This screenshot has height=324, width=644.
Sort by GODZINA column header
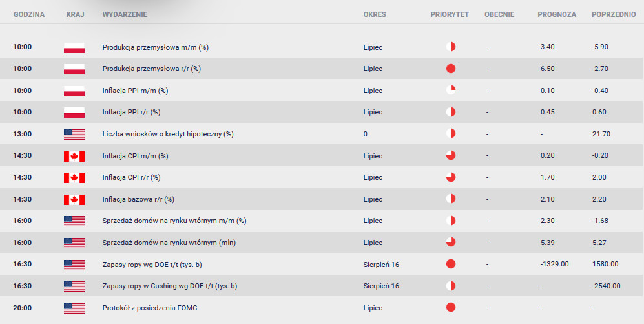point(29,14)
